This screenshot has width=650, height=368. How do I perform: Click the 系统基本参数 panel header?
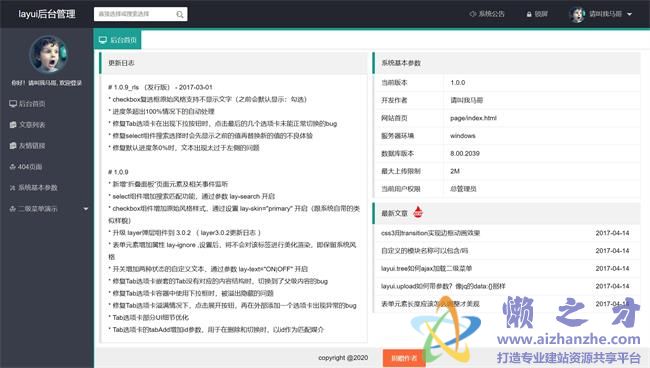[507, 63]
